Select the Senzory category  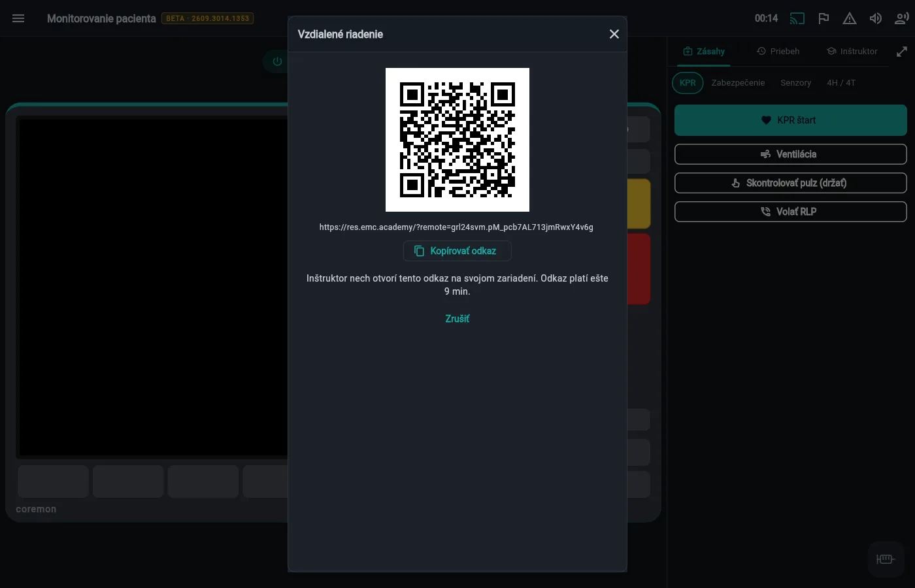pyautogui.click(x=795, y=83)
